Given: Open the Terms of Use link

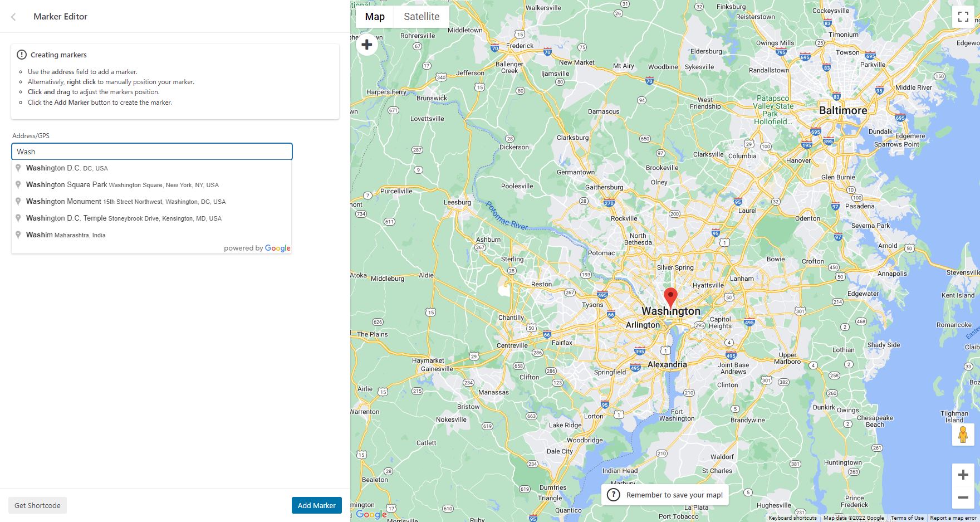Looking at the screenshot, I should tap(908, 518).
